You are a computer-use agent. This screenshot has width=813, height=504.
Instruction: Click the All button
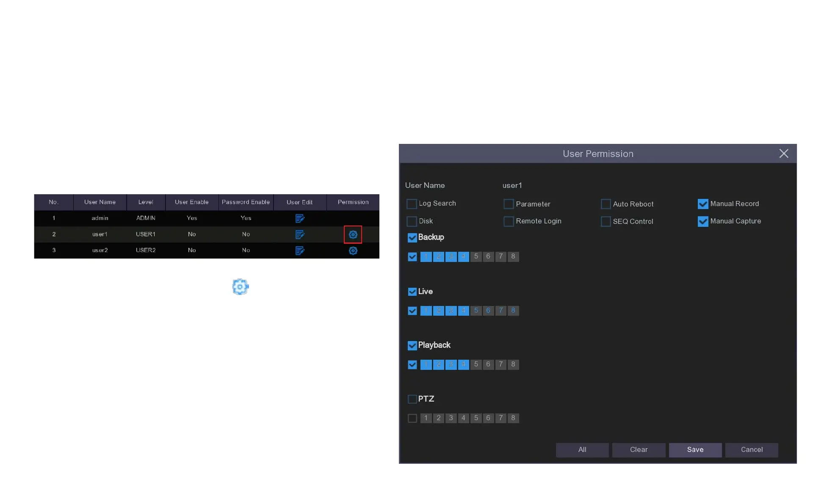click(582, 450)
